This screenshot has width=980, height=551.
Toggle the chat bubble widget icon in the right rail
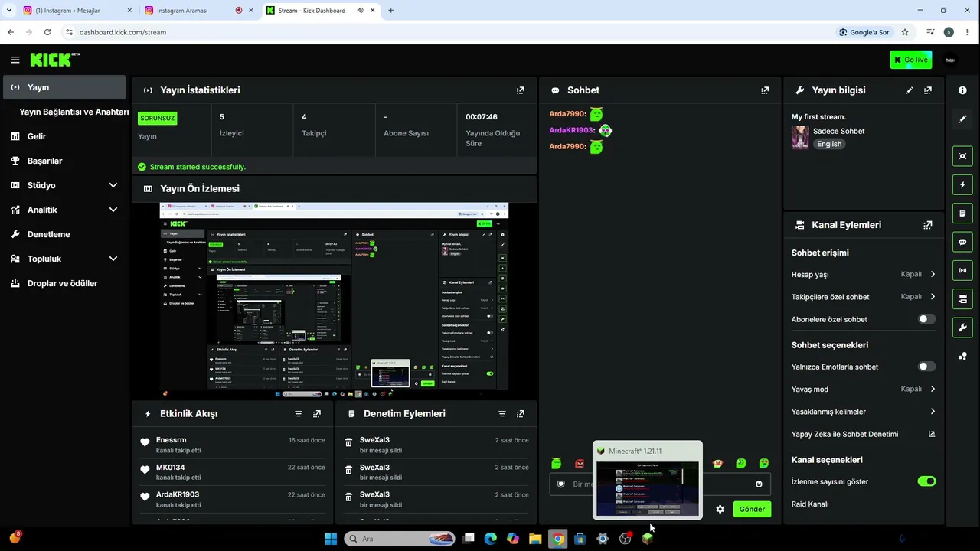(962, 242)
